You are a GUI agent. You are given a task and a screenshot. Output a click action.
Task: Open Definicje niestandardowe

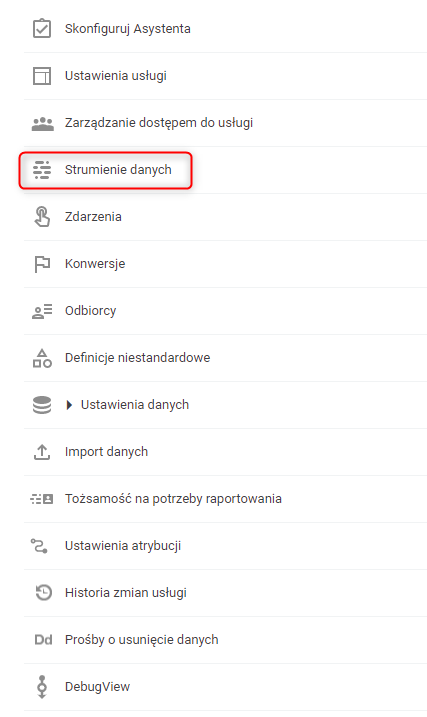137,358
